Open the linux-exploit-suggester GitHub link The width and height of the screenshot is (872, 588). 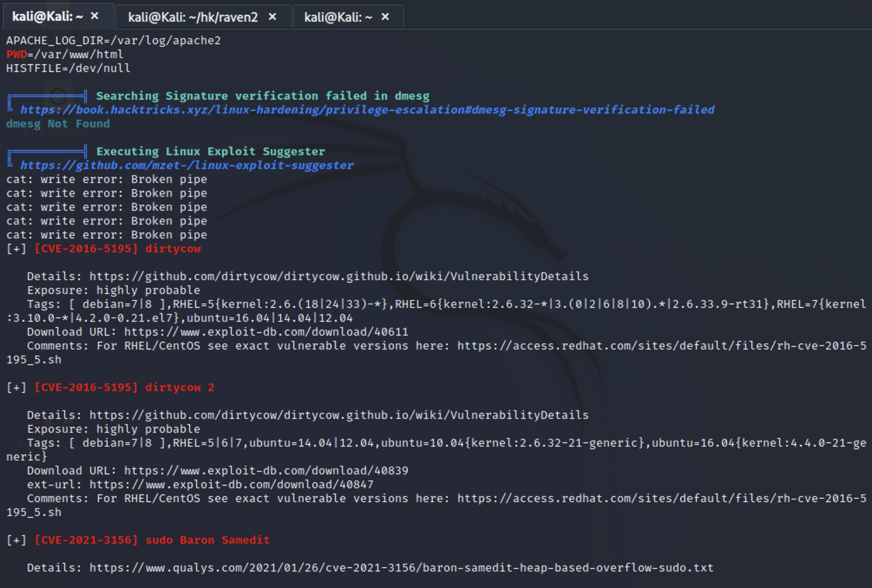(x=187, y=165)
